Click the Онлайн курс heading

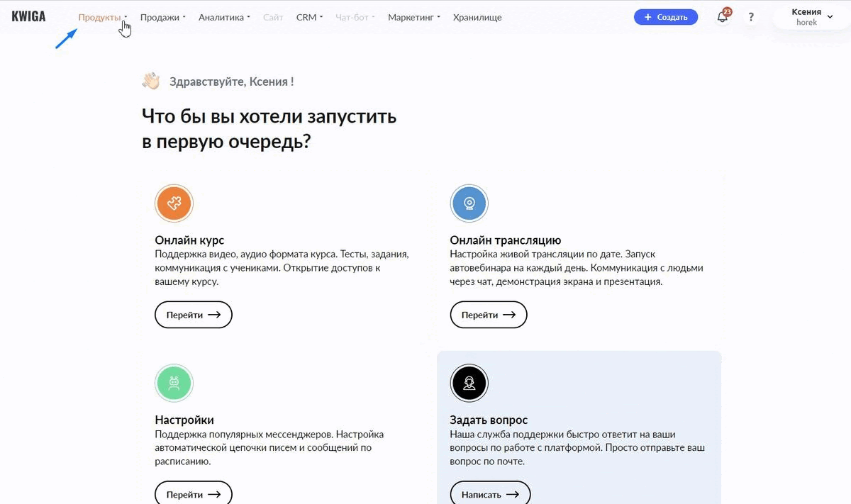pos(189,240)
